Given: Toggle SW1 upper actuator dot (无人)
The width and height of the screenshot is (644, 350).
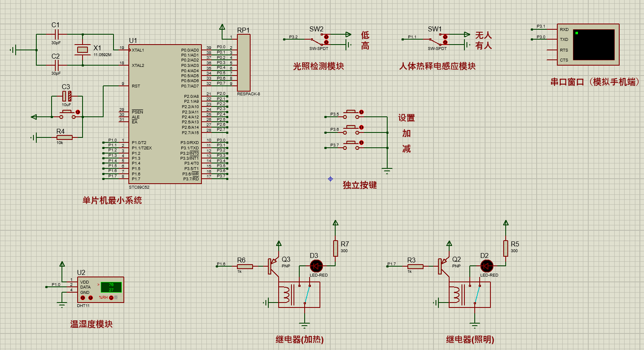Looking at the screenshot, I should (x=445, y=37).
